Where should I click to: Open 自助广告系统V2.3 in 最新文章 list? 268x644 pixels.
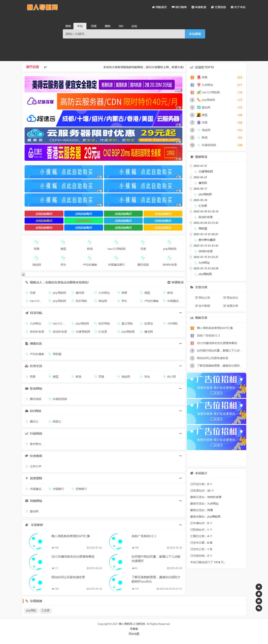click(208, 336)
